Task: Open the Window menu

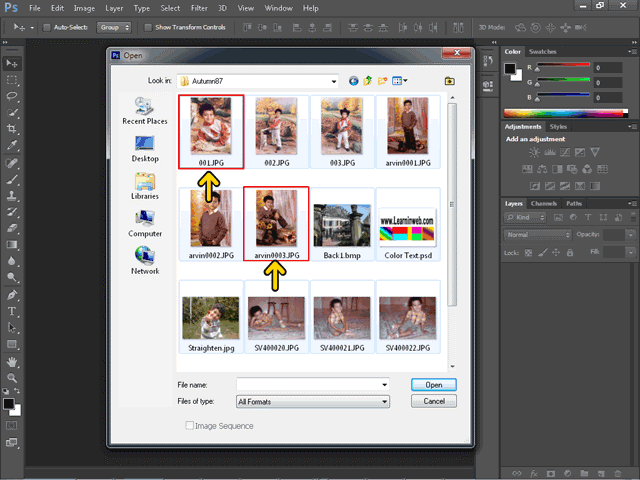Action: point(278,8)
